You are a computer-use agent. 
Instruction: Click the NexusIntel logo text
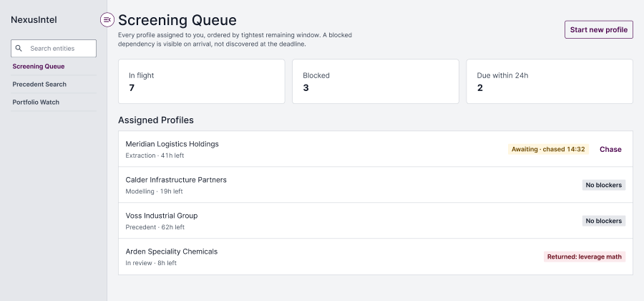coord(34,20)
